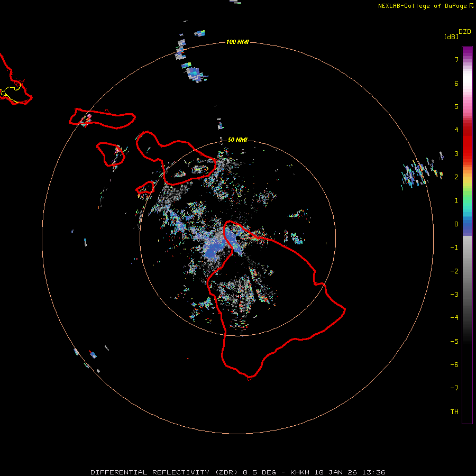Viewport: 476px width, 476px height.
Task: Click the TH threshold label on scale
Action: [x=454, y=412]
